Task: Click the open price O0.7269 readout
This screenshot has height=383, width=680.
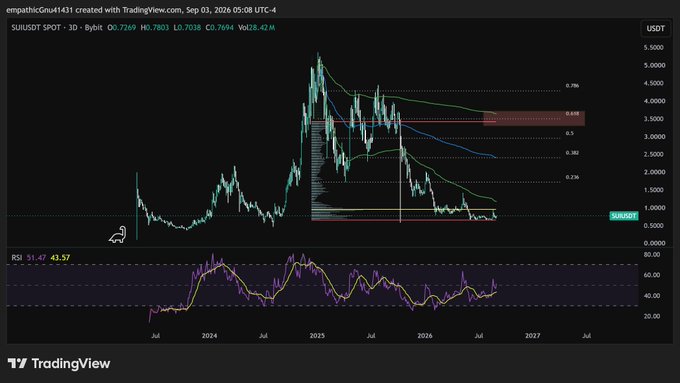Action: 121,27
